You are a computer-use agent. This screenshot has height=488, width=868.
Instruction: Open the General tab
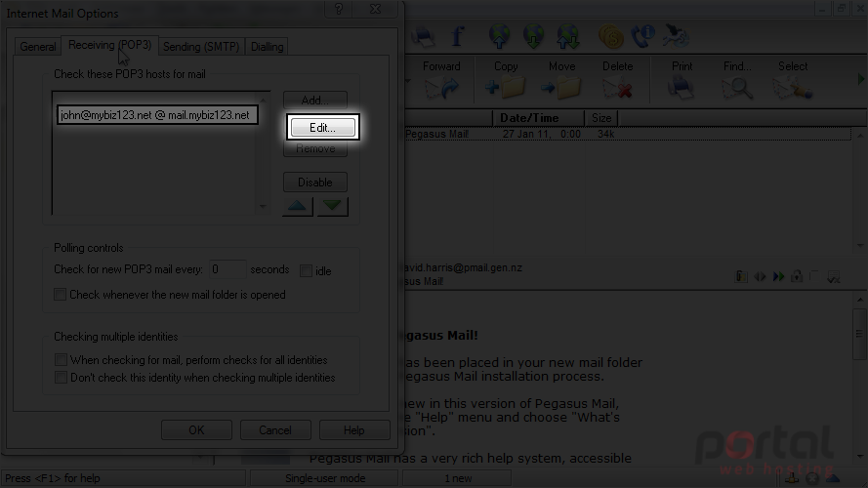click(38, 47)
